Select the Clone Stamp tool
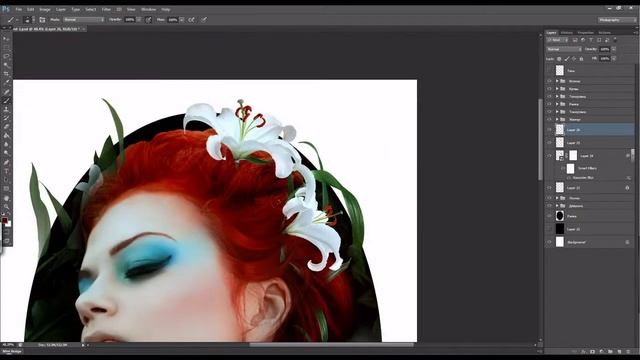 pos(6,109)
